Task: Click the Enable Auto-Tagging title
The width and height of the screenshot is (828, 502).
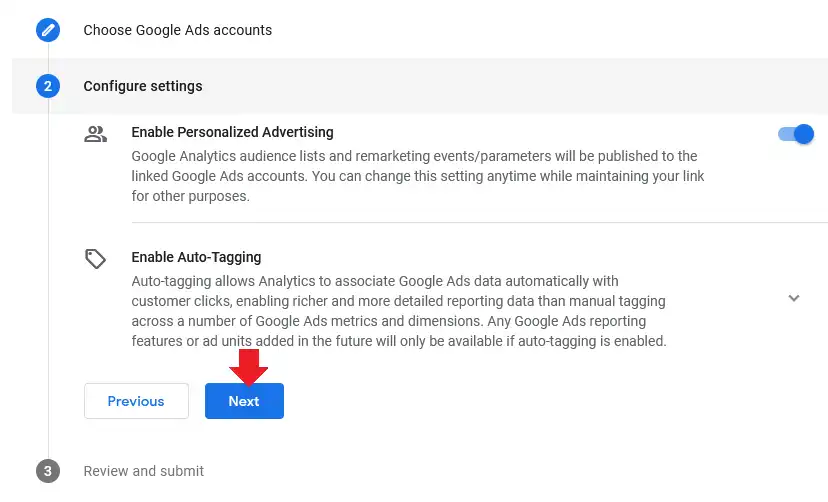Action: point(196,257)
